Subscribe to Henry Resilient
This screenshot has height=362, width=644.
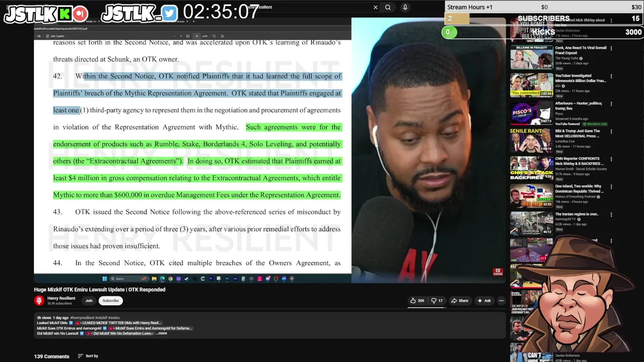point(111,301)
